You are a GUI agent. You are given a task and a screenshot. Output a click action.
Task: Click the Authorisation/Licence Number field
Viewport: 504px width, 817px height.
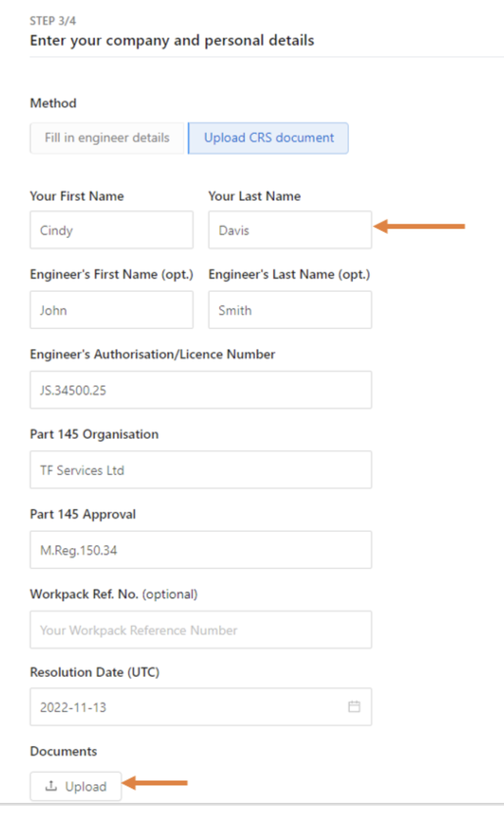[x=201, y=390]
